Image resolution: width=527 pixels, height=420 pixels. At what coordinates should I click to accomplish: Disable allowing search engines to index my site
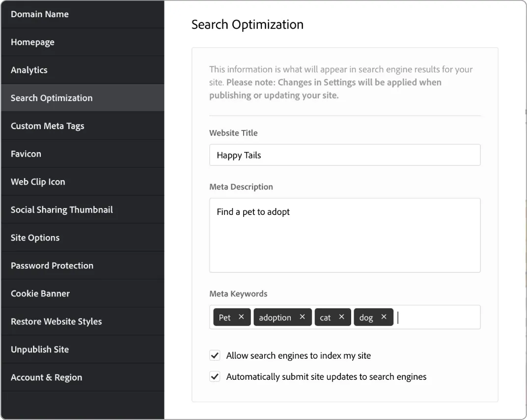(215, 355)
